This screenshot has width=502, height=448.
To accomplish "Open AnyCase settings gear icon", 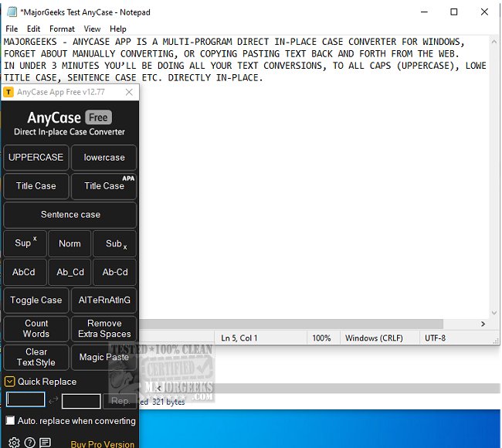I will tap(14, 443).
